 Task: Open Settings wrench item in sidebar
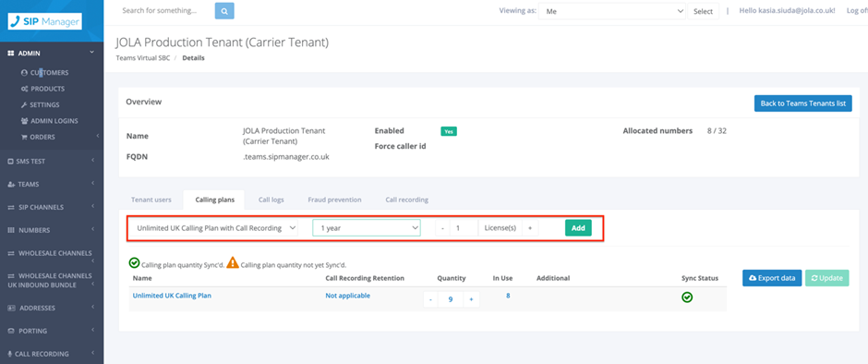40,104
